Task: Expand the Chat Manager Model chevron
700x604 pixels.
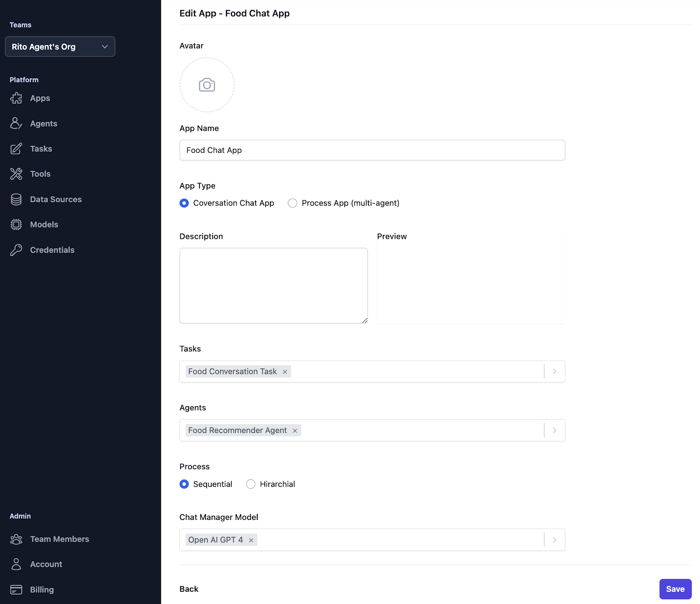Action: (554, 540)
